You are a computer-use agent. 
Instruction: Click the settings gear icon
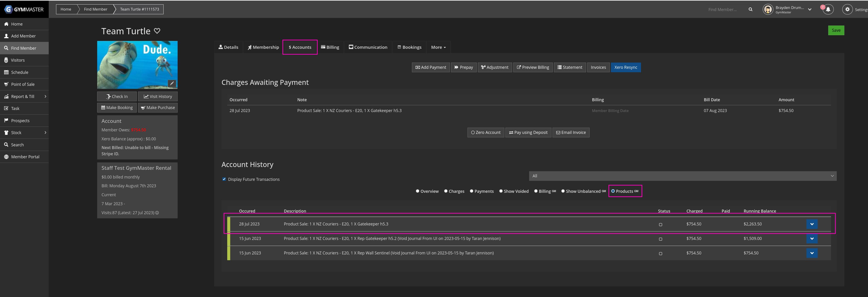(847, 9)
